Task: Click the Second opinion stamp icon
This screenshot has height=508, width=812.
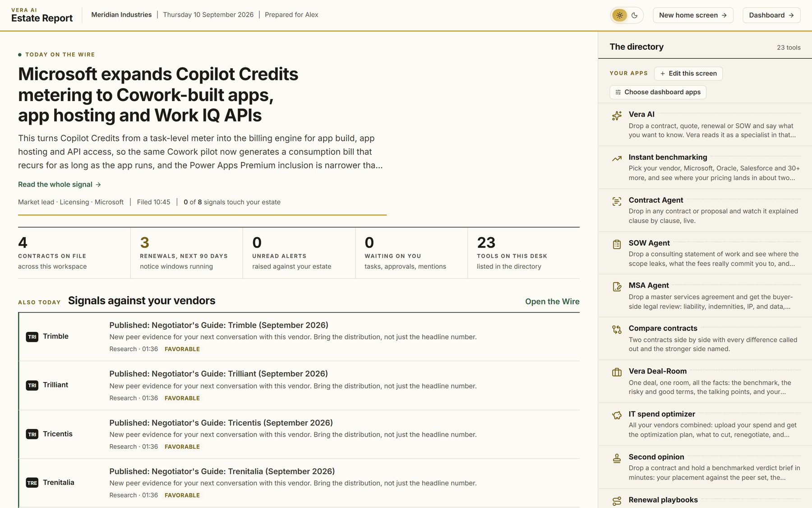Action: tap(617, 458)
